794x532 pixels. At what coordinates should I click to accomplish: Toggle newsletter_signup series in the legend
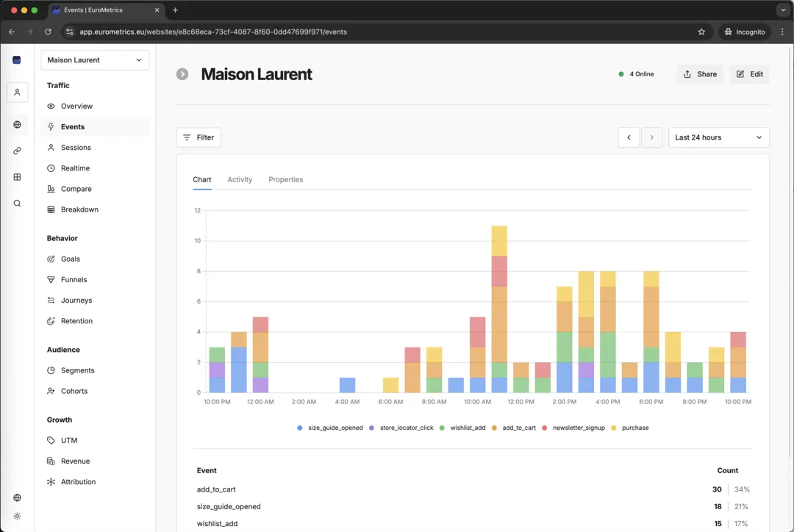573,428
